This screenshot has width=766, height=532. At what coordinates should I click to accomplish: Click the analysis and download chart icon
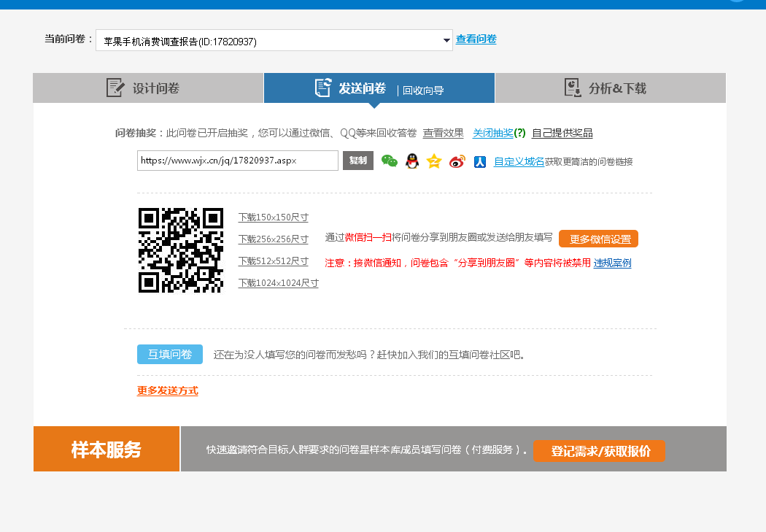(573, 88)
